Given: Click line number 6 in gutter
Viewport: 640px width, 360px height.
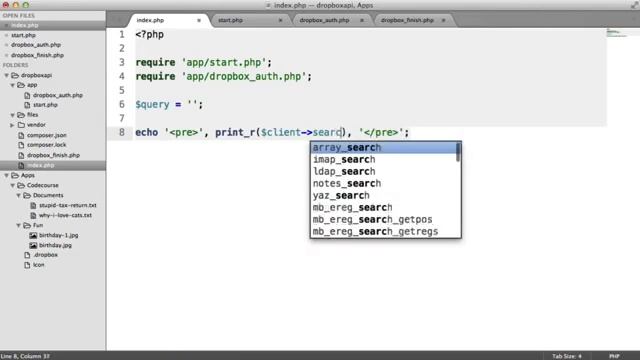Looking at the screenshot, I should [122, 104].
